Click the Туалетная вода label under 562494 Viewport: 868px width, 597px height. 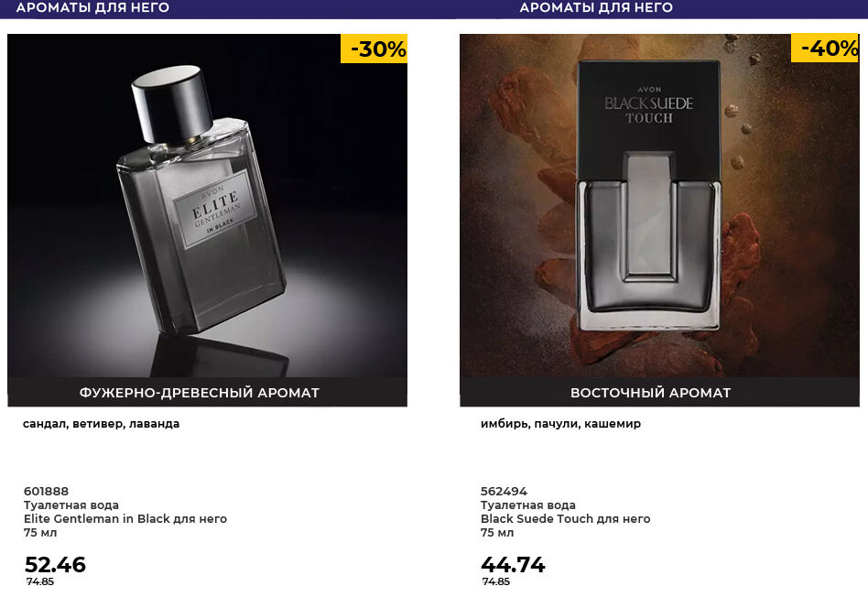(x=528, y=505)
